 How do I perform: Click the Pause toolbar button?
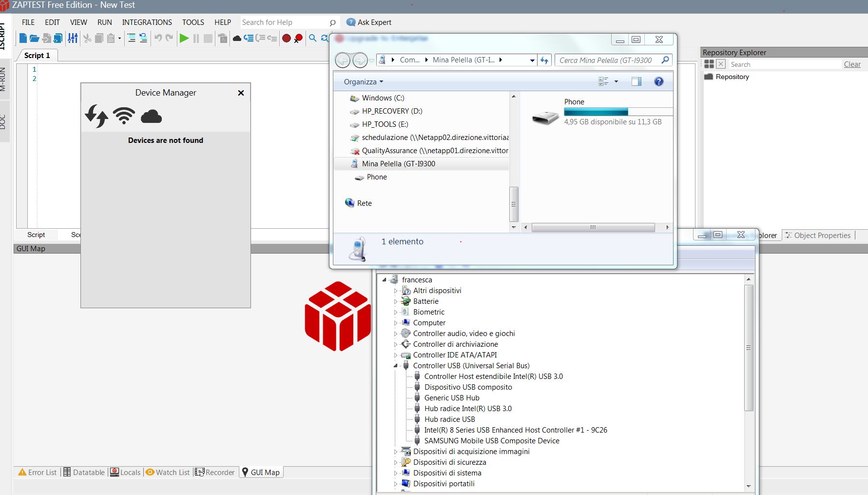tap(196, 38)
